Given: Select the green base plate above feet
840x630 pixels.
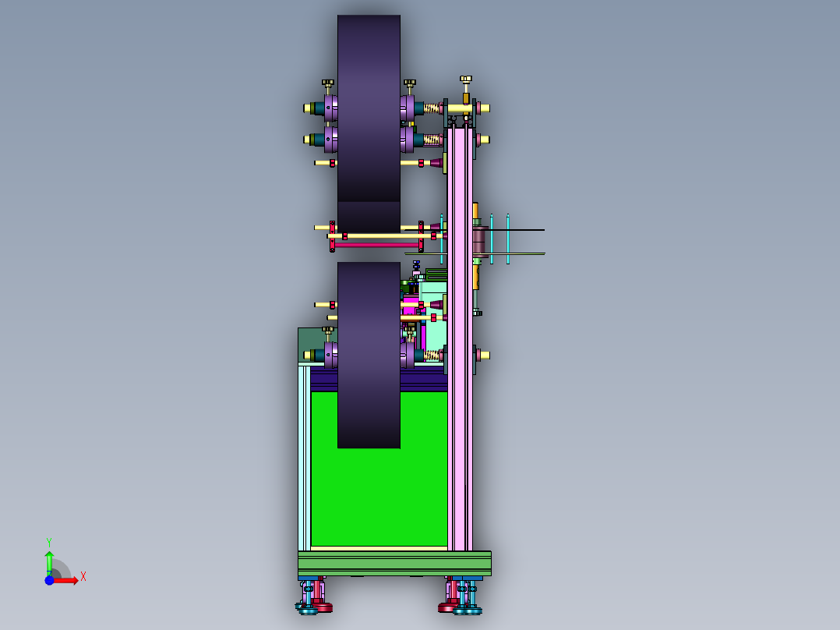Looking at the screenshot, I should pos(394,564).
